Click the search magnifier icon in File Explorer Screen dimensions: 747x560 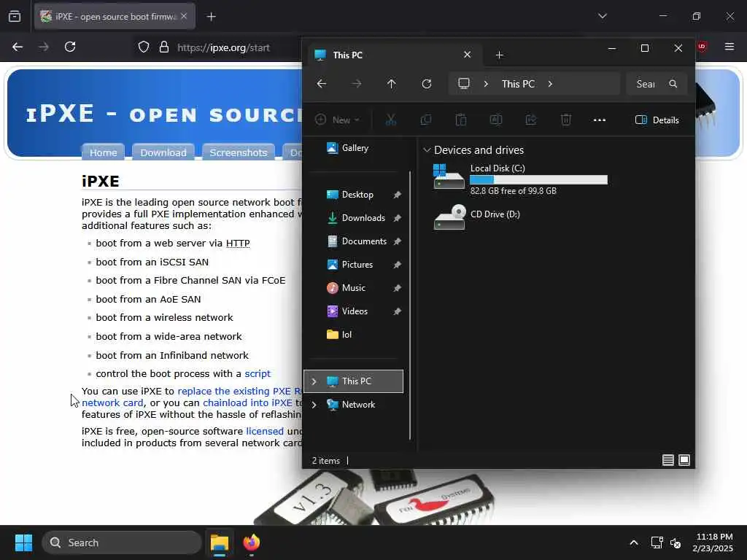(x=673, y=84)
